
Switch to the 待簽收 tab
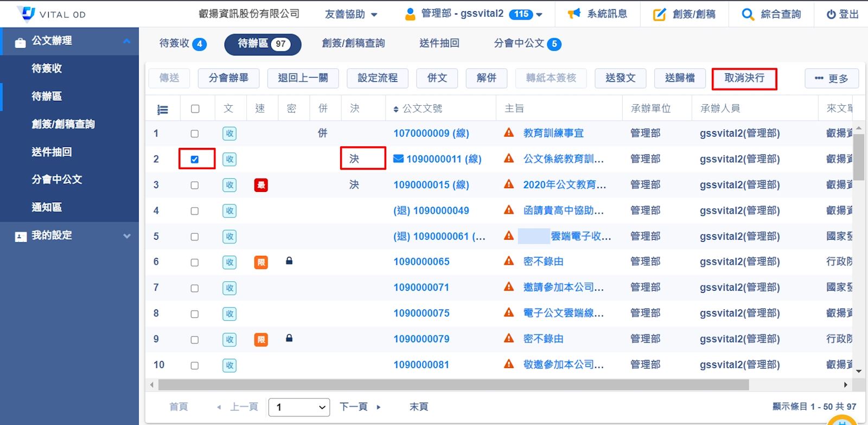coord(182,43)
